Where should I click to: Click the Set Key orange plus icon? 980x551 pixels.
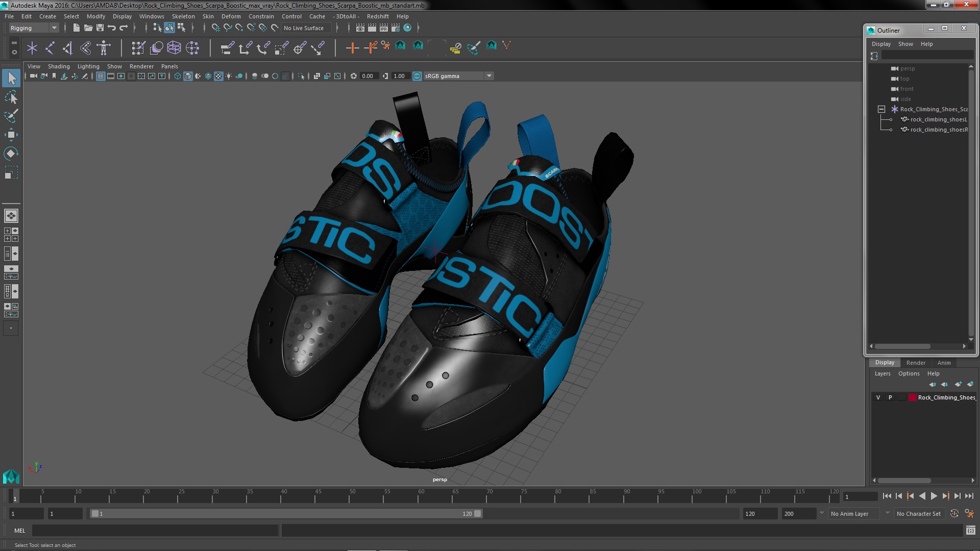[x=352, y=48]
